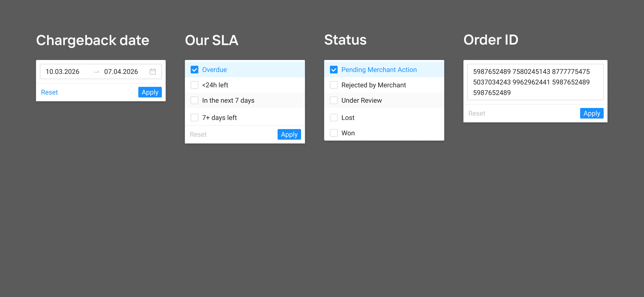Viewport: 644px width, 297px height.
Task: Check the <24h left option
Action: (194, 85)
